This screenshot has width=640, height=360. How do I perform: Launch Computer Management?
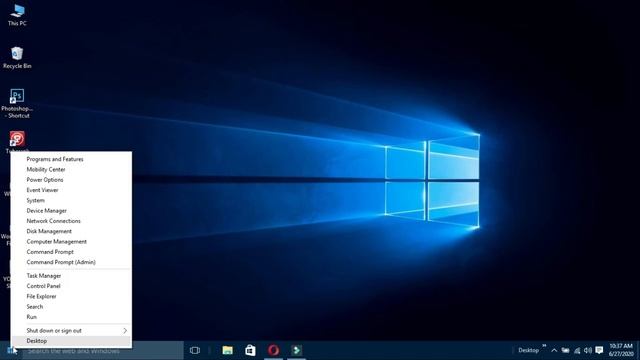[x=71, y=242]
